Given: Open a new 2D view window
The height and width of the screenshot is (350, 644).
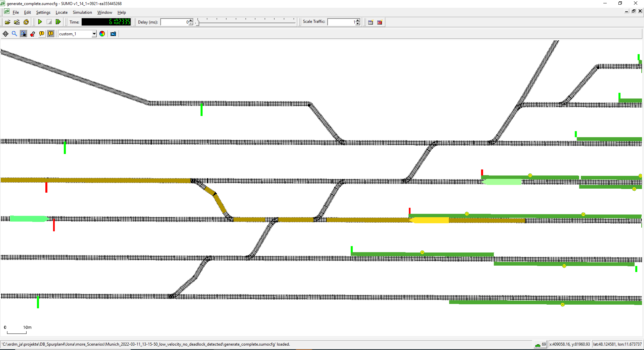Looking at the screenshot, I should tap(371, 22).
